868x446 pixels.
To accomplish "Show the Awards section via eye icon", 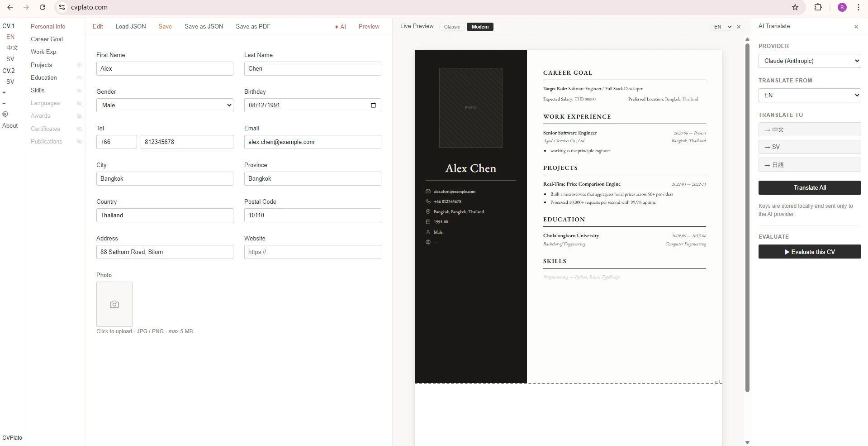I will coord(79,116).
